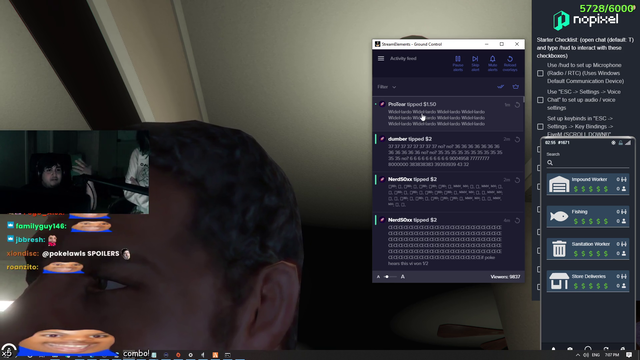
Task: Click the nopixel logo
Action: click(585, 20)
